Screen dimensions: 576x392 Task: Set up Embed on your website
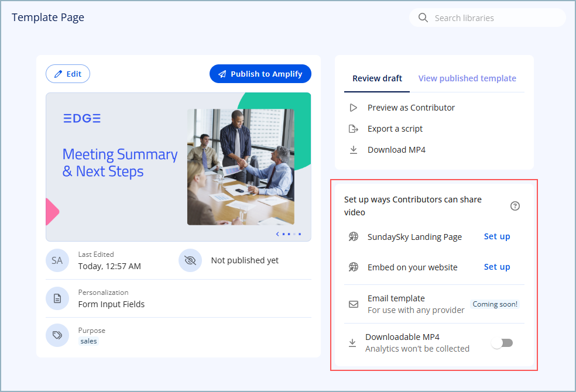tap(496, 267)
